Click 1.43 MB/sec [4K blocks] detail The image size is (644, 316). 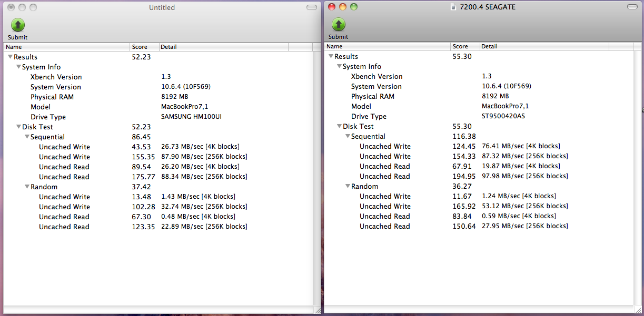[x=198, y=197]
